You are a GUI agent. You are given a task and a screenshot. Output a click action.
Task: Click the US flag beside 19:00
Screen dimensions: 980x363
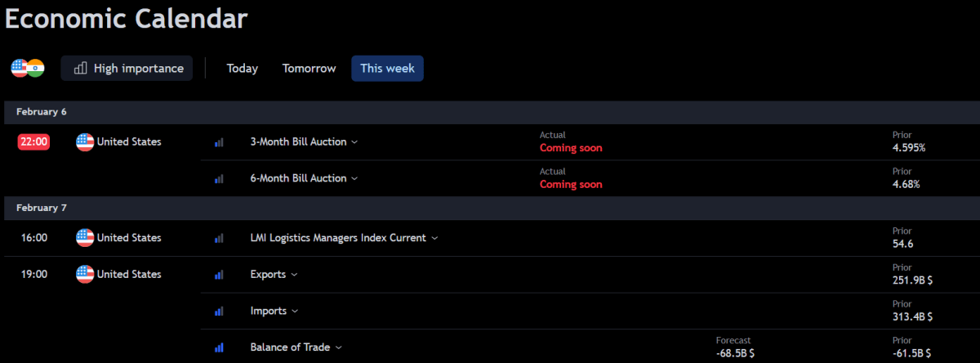[x=85, y=274]
